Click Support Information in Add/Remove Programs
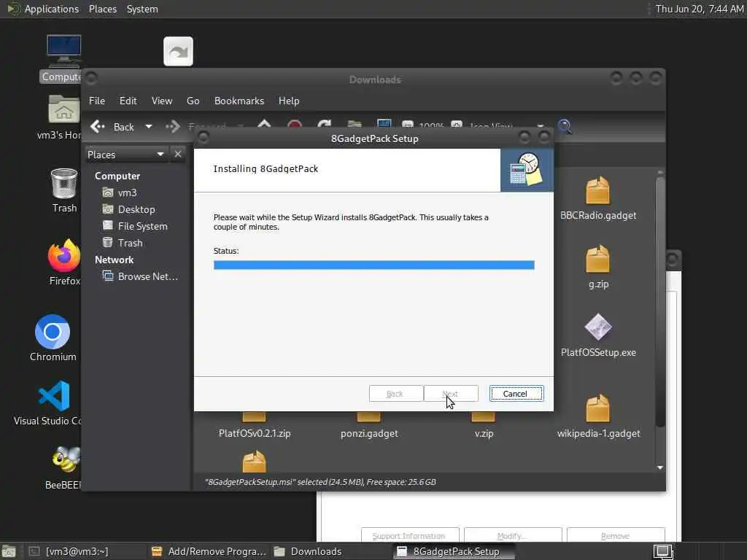The image size is (747, 560). [x=410, y=535]
